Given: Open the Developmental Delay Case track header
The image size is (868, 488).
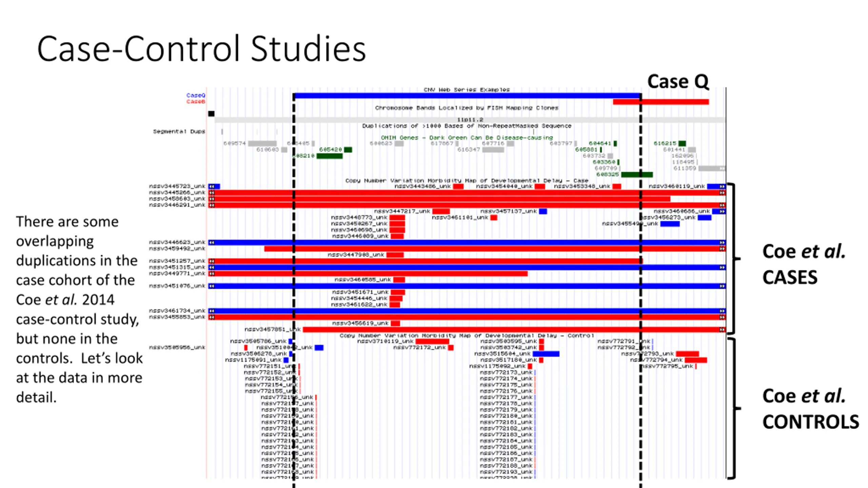Looking at the screenshot, I should (x=467, y=181).
